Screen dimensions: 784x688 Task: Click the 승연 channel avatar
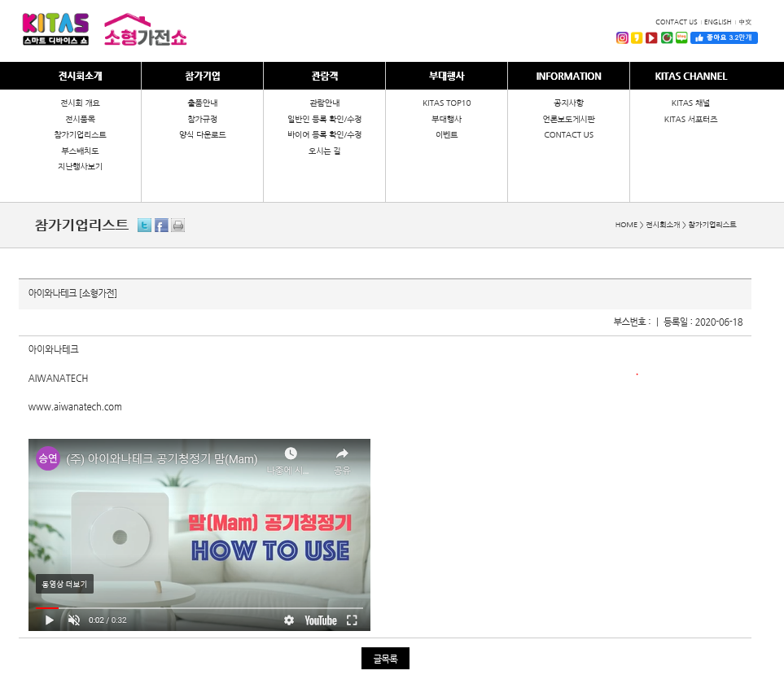[x=48, y=458]
